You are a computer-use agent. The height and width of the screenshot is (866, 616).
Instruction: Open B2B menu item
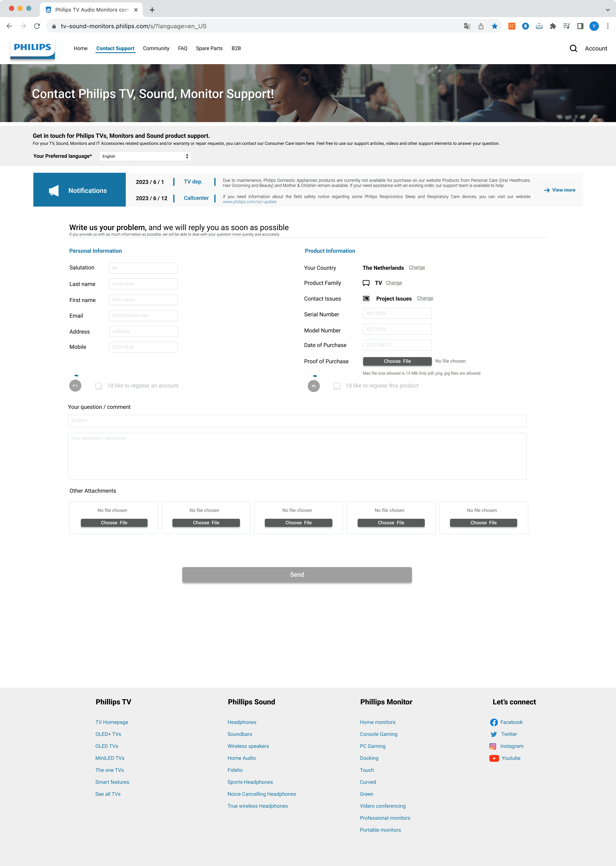(x=236, y=48)
